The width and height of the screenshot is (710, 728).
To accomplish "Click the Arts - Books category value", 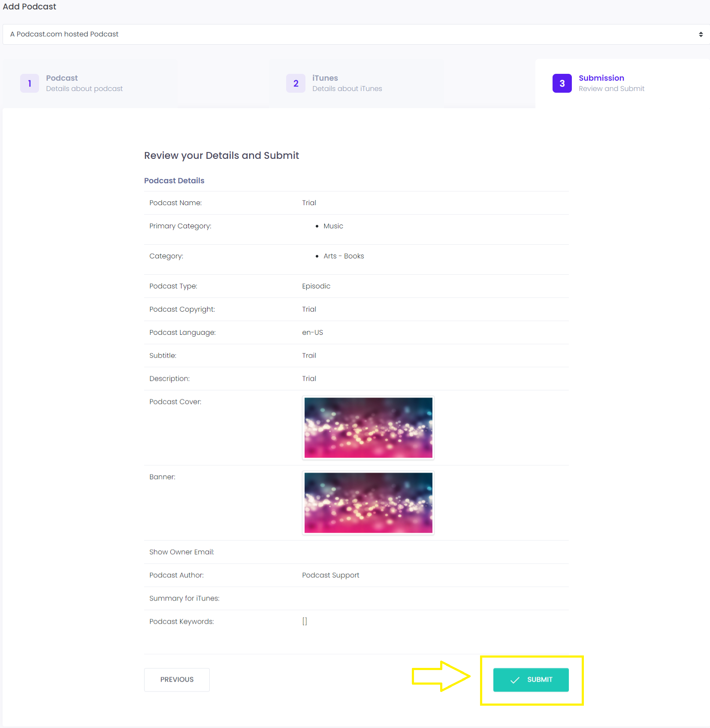I will click(x=344, y=256).
